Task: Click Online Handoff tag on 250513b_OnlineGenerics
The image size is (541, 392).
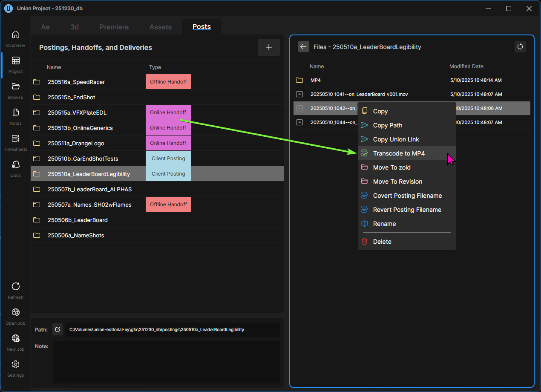Action: (x=168, y=128)
